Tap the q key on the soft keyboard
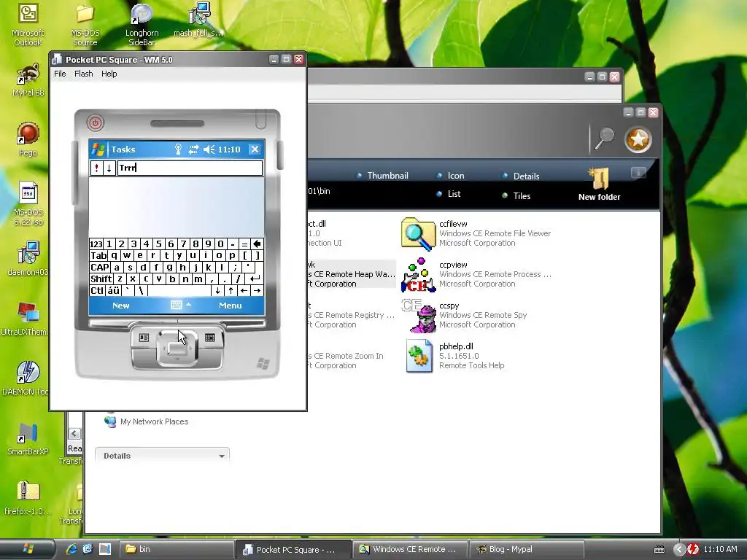The width and height of the screenshot is (747, 560). (115, 256)
